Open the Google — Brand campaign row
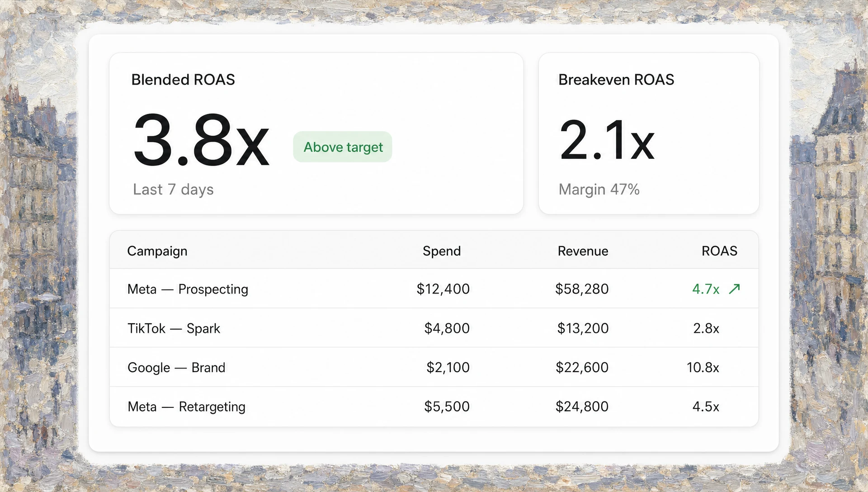 (x=434, y=367)
